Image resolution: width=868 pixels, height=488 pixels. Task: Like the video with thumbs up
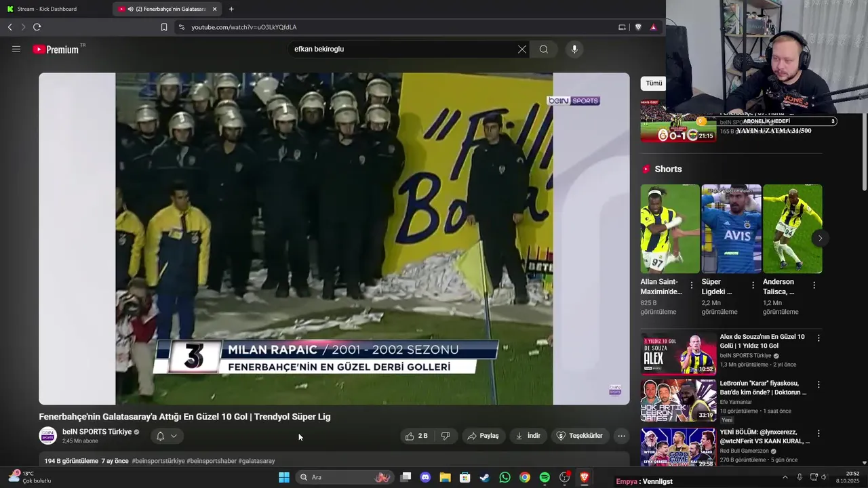(417, 436)
